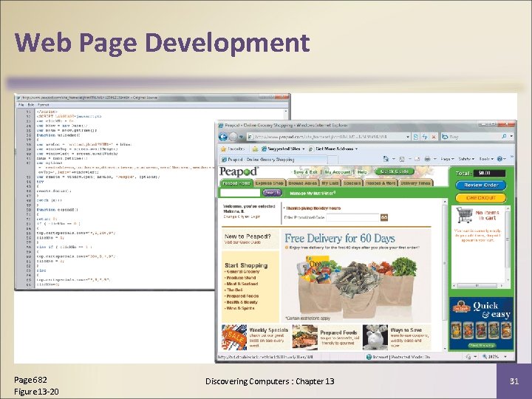Screen dimensions: 532x399
Task: Select the Specials tab
Action: tap(352, 183)
